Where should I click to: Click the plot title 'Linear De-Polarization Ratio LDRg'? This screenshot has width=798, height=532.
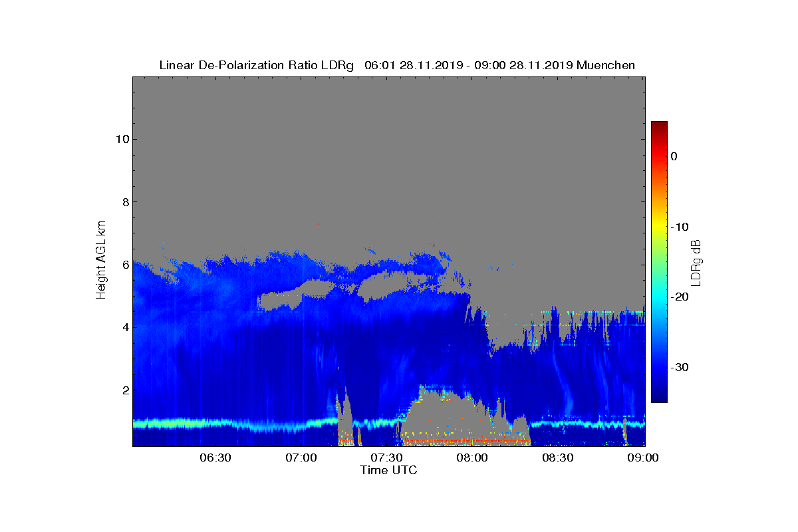pos(257,65)
